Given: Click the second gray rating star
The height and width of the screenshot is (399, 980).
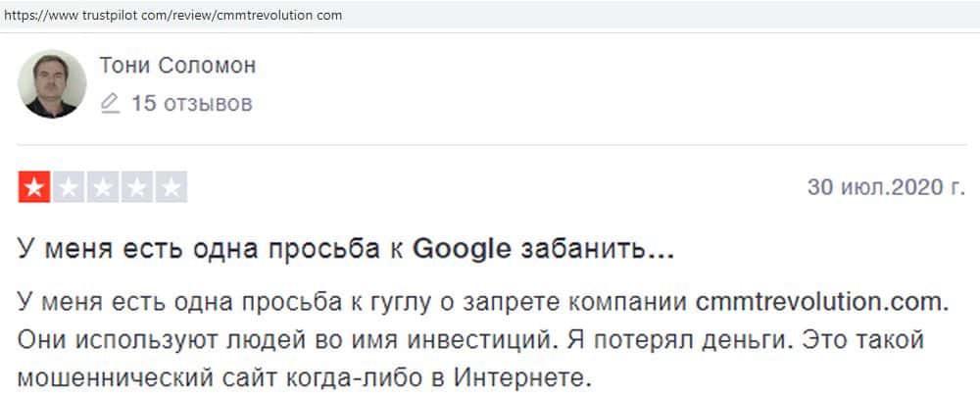Looking at the screenshot, I should coord(69,187).
